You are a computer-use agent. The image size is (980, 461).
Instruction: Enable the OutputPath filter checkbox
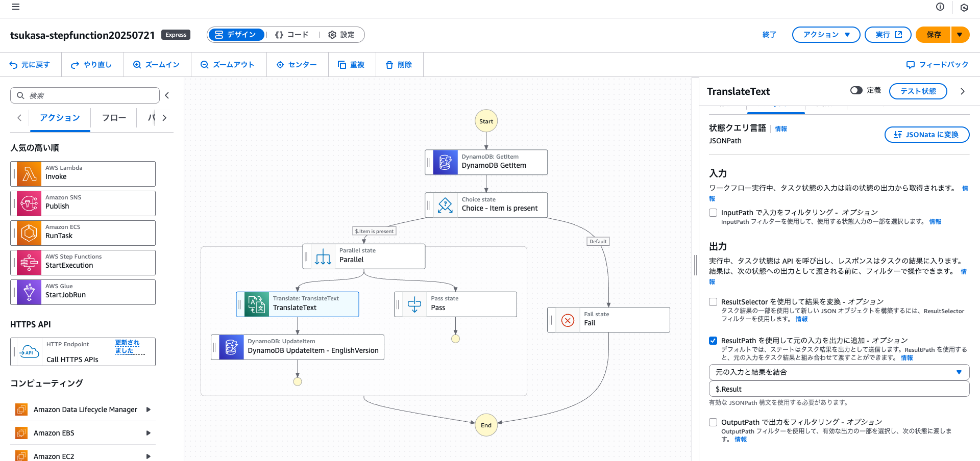(713, 422)
